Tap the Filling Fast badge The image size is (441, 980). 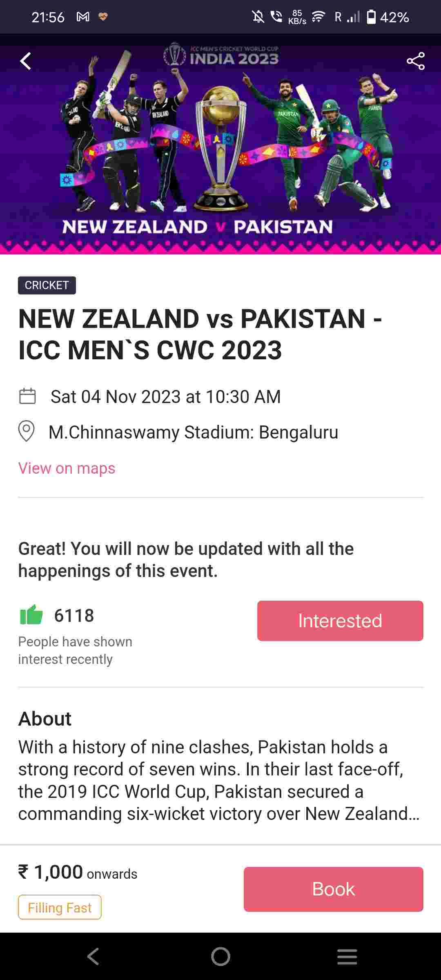tap(60, 907)
